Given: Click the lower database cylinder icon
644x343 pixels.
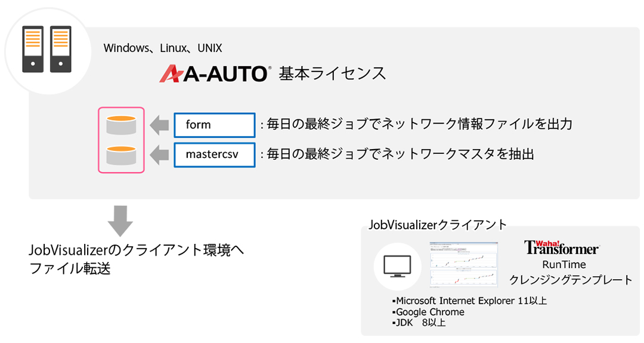Looking at the screenshot, I should click(121, 155).
